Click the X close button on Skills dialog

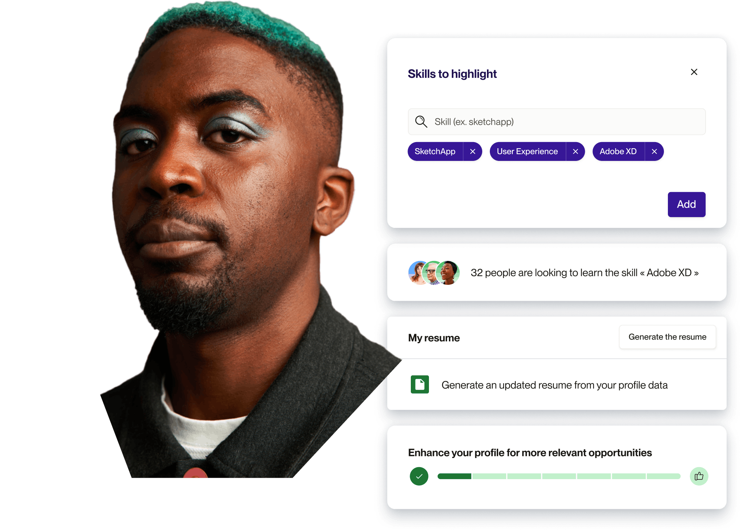(693, 72)
